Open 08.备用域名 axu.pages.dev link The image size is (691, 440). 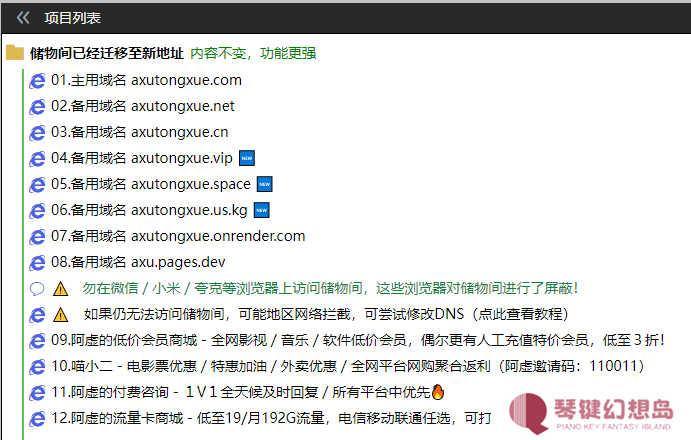[x=138, y=262]
